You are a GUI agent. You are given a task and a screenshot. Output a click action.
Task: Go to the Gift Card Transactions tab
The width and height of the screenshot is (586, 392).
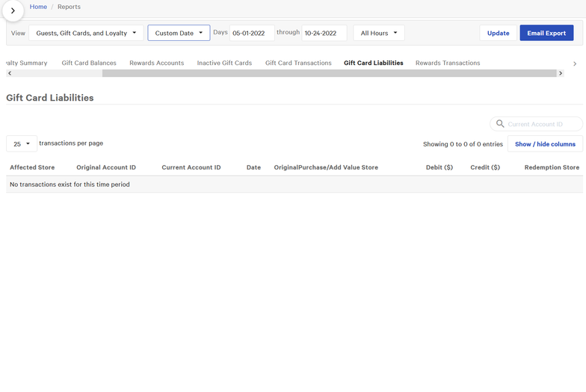pyautogui.click(x=298, y=63)
